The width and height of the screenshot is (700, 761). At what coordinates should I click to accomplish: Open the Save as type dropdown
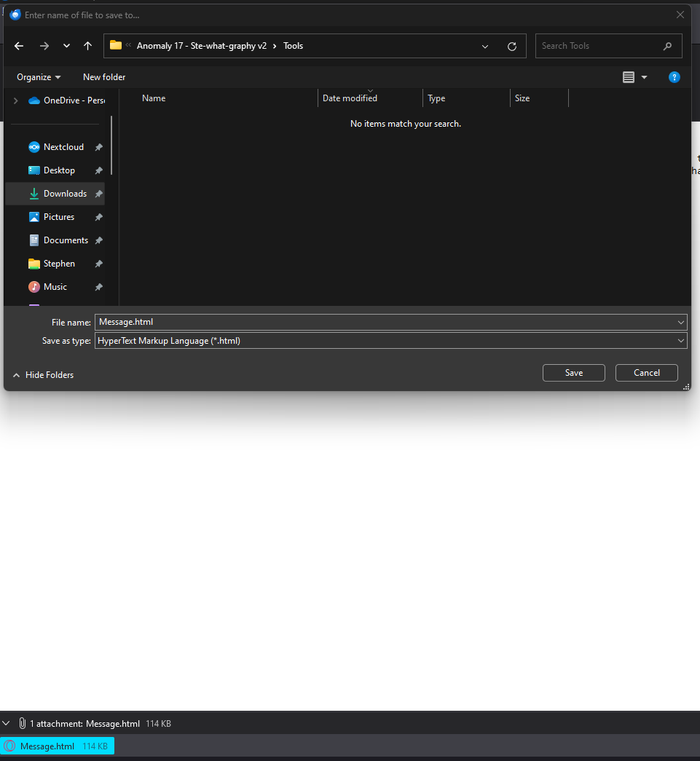[x=390, y=341]
